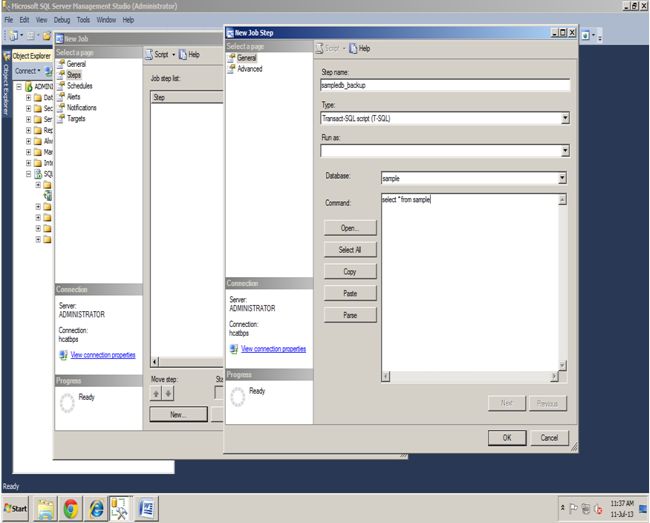
Task: Select Notifications page in New Job window
Action: coord(82,107)
